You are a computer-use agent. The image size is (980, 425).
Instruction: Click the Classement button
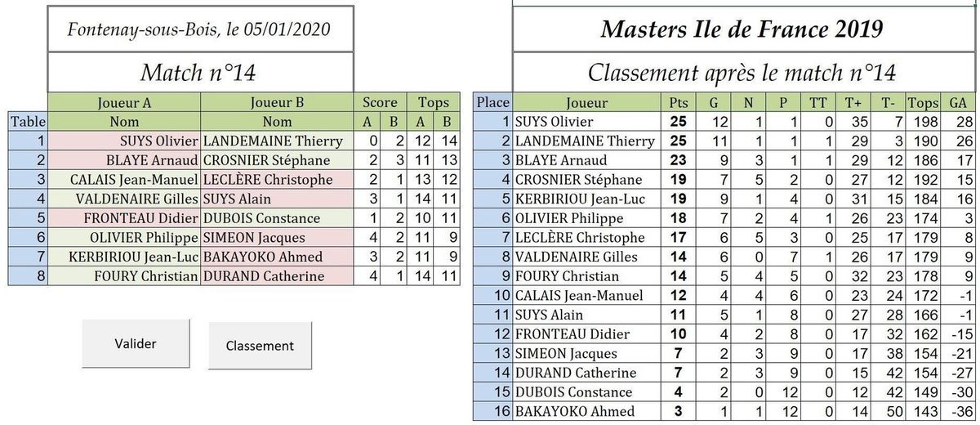(260, 345)
